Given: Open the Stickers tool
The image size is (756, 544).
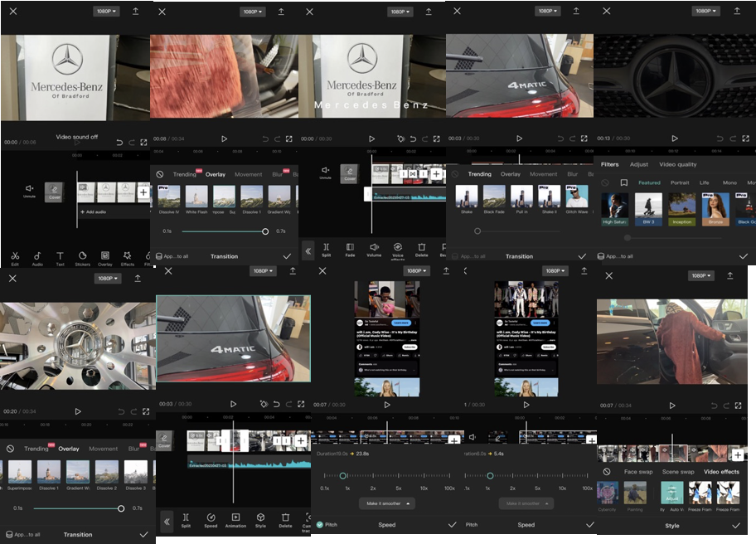Looking at the screenshot, I should point(82,258).
